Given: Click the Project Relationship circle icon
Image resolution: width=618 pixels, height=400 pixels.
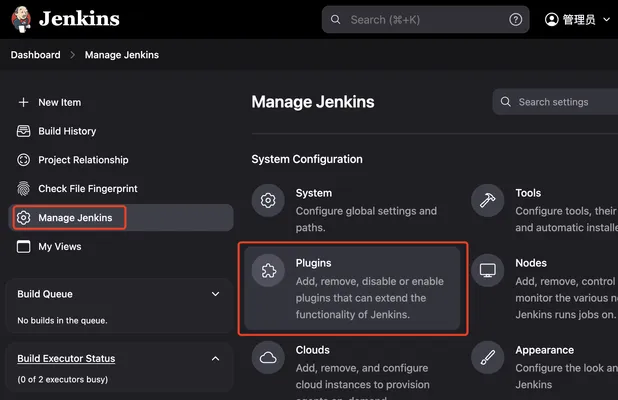Looking at the screenshot, I should (23, 160).
